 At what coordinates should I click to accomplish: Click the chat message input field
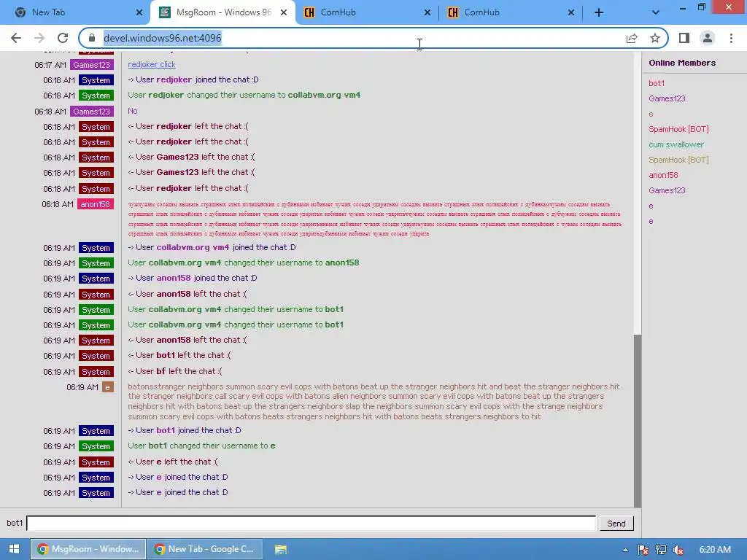coord(311,524)
